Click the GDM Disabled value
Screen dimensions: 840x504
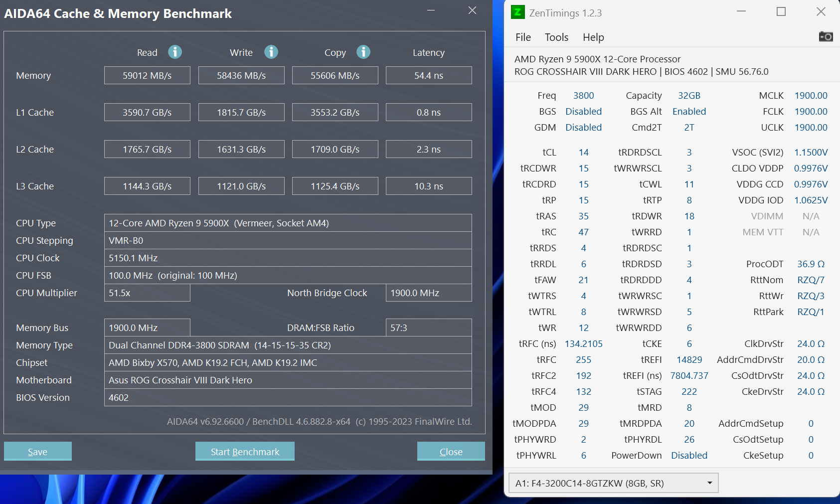click(583, 127)
